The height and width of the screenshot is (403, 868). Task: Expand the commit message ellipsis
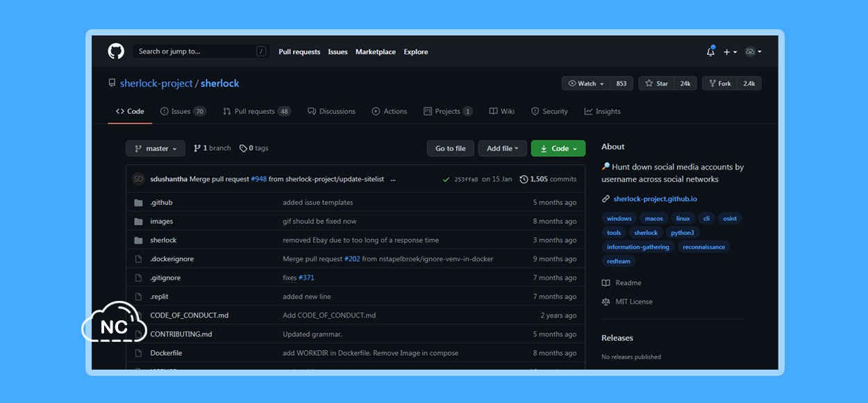tap(393, 179)
